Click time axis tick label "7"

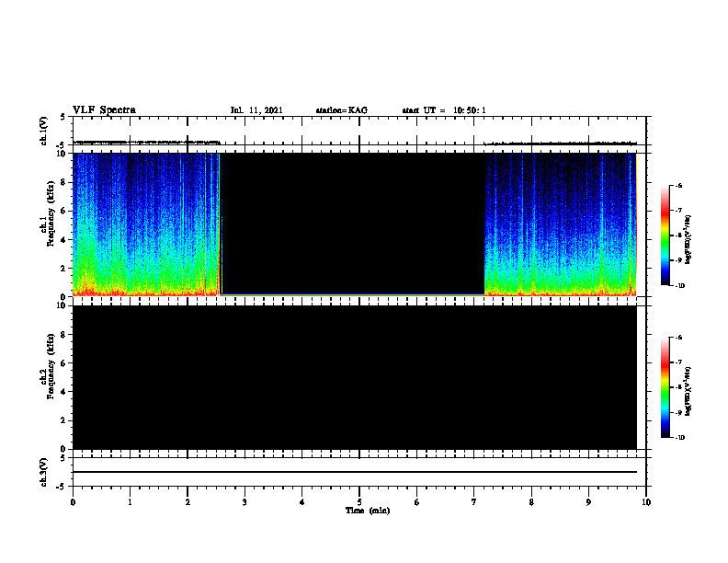point(474,502)
